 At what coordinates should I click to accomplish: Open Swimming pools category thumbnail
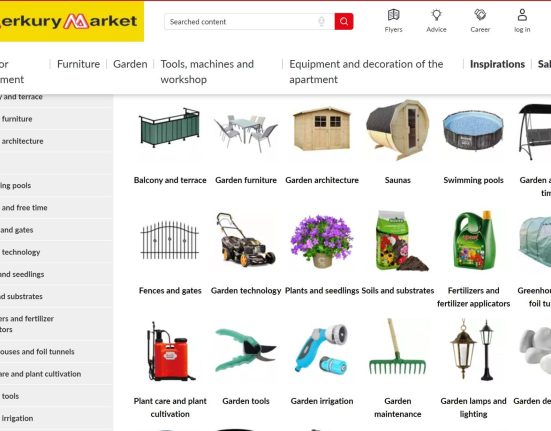pyautogui.click(x=473, y=130)
